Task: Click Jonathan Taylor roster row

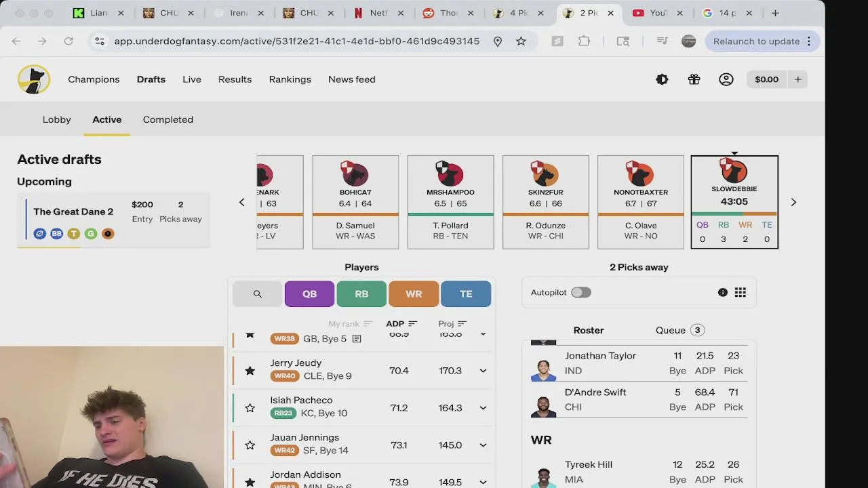Action: [x=639, y=363]
